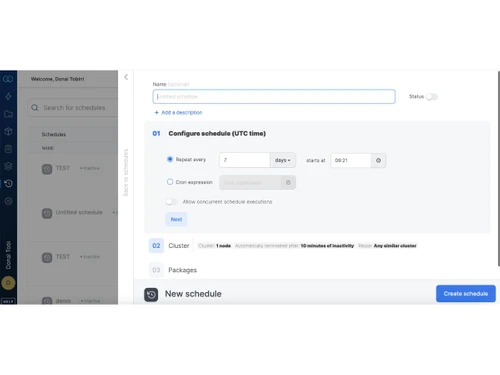Open the settings gear sidebar icon
This screenshot has width=500, height=375.
coord(8,201)
